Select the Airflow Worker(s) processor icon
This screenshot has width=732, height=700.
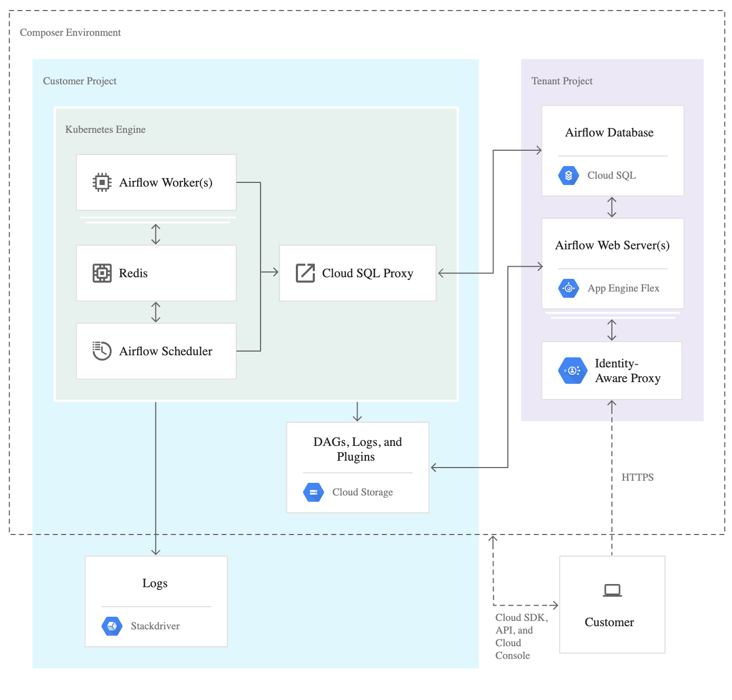tap(101, 182)
